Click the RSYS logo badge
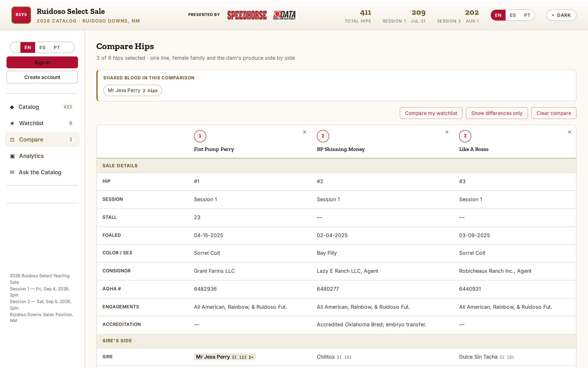Image resolution: width=588 pixels, height=368 pixels. 21,15
